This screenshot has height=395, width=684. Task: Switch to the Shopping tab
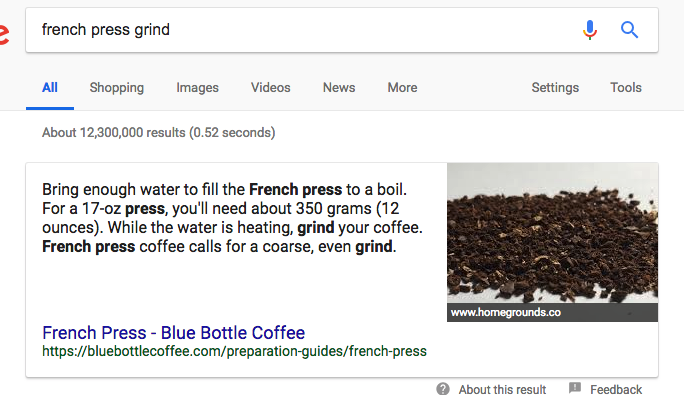pos(116,88)
